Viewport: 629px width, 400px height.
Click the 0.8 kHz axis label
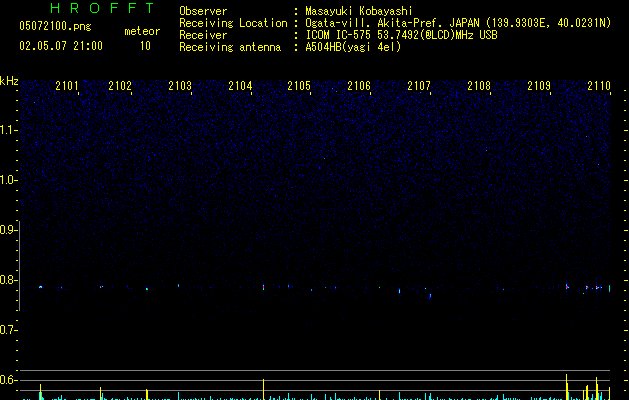pos(8,280)
